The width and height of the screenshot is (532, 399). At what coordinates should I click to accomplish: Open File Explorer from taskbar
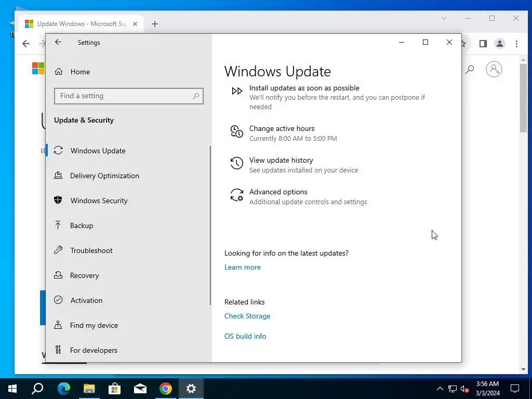(x=89, y=389)
